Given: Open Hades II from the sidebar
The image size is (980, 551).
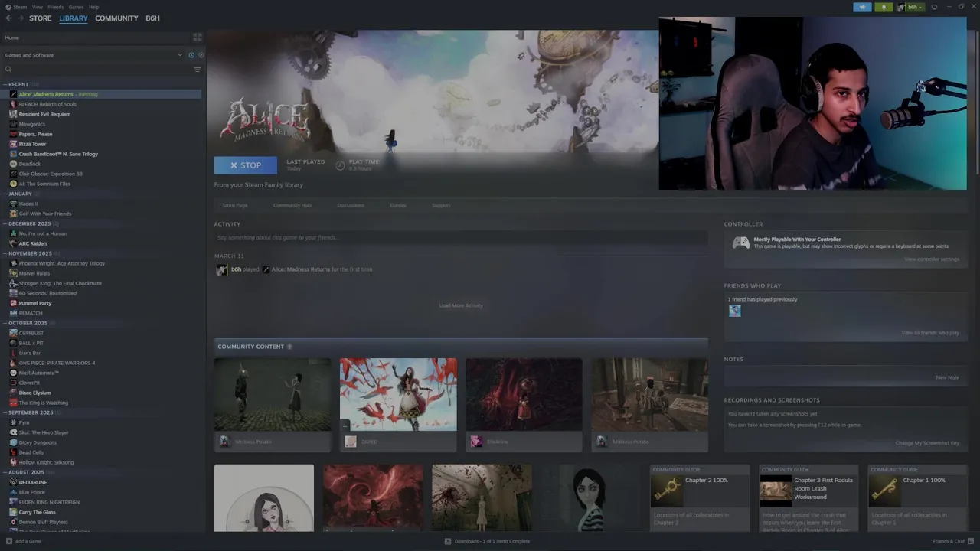Looking at the screenshot, I should (x=28, y=204).
